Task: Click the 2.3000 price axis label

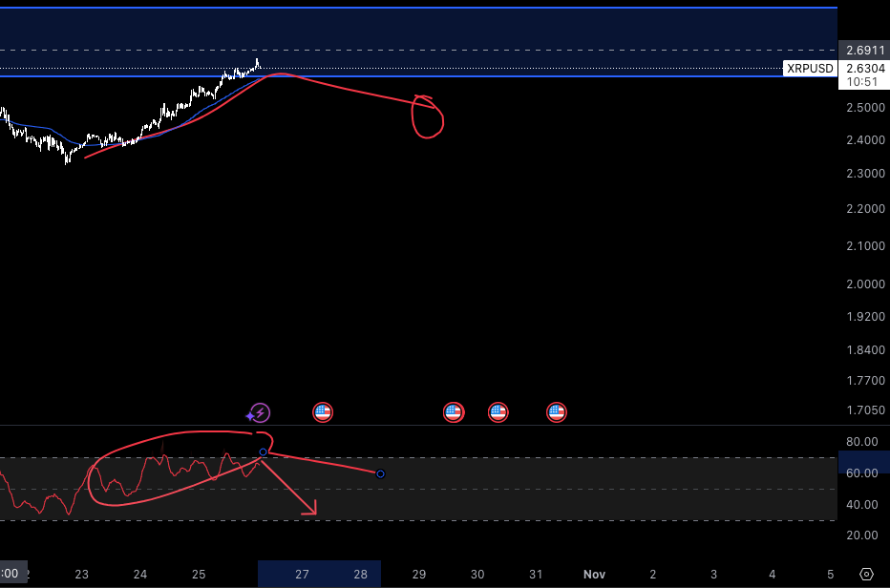Action: (865, 174)
